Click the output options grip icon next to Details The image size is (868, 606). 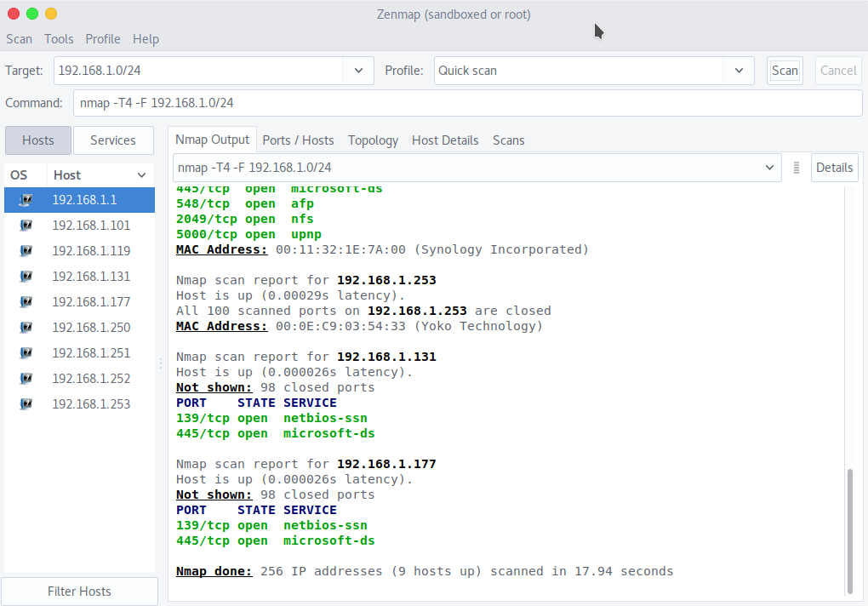(x=797, y=168)
